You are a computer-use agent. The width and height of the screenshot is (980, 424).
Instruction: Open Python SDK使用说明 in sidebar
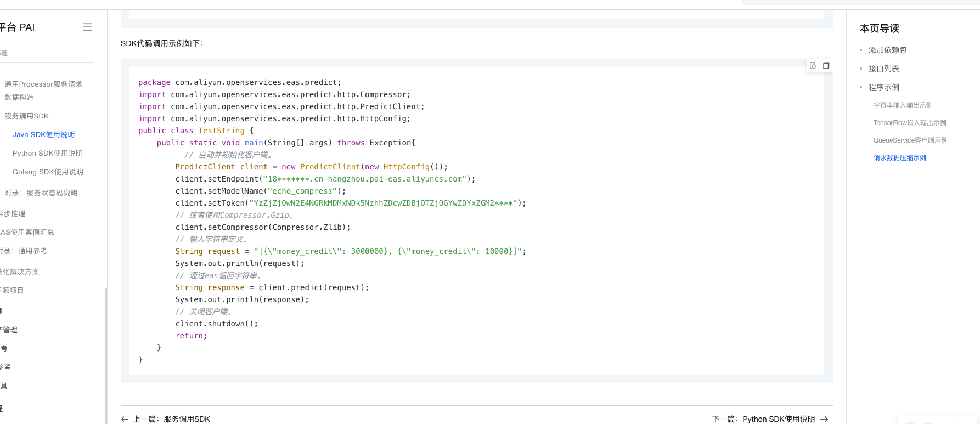48,153
